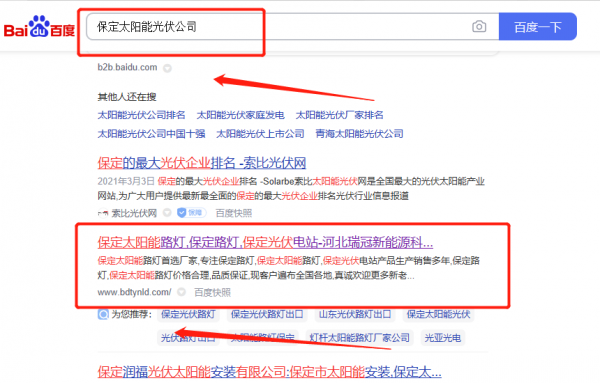
Task: Expand the dropdown beside 索比光伏网 source
Action: pos(167,212)
